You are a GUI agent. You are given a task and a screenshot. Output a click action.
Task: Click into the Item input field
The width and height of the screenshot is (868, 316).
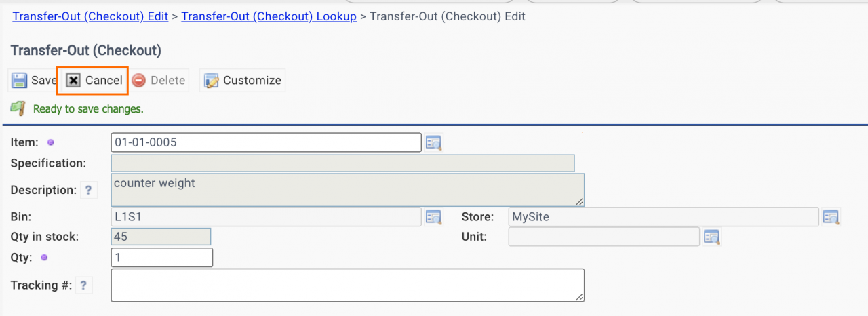tap(266, 142)
